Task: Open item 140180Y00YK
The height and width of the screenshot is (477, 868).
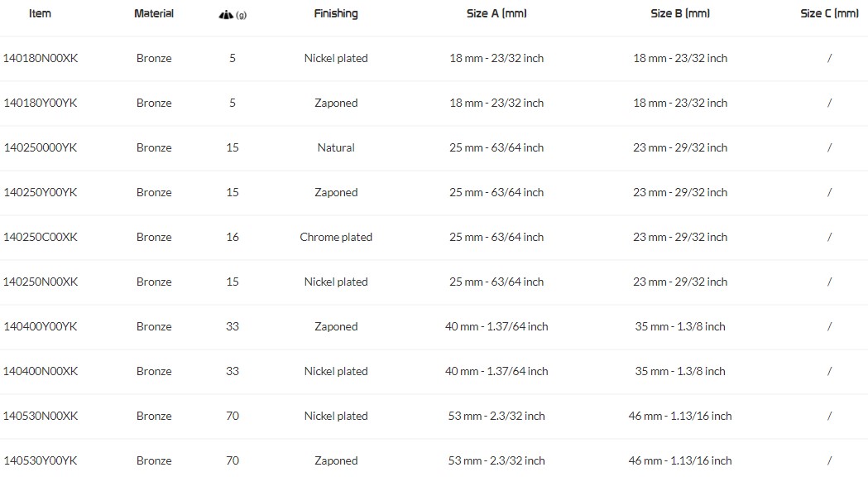Action: click(x=41, y=103)
